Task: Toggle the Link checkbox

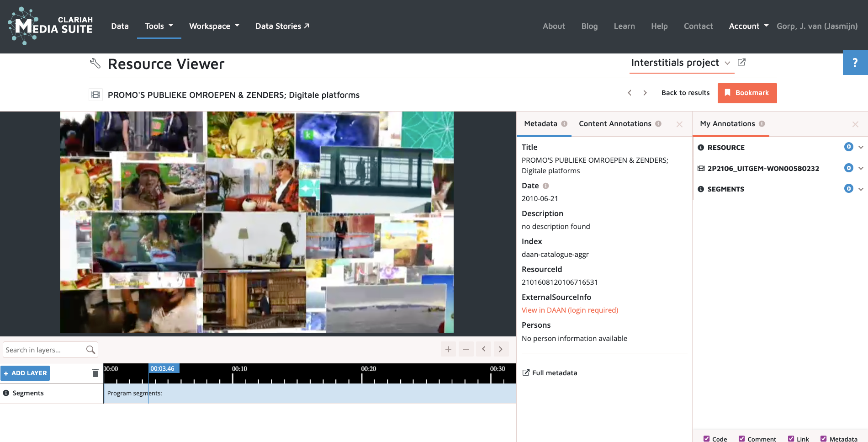Action: point(791,438)
